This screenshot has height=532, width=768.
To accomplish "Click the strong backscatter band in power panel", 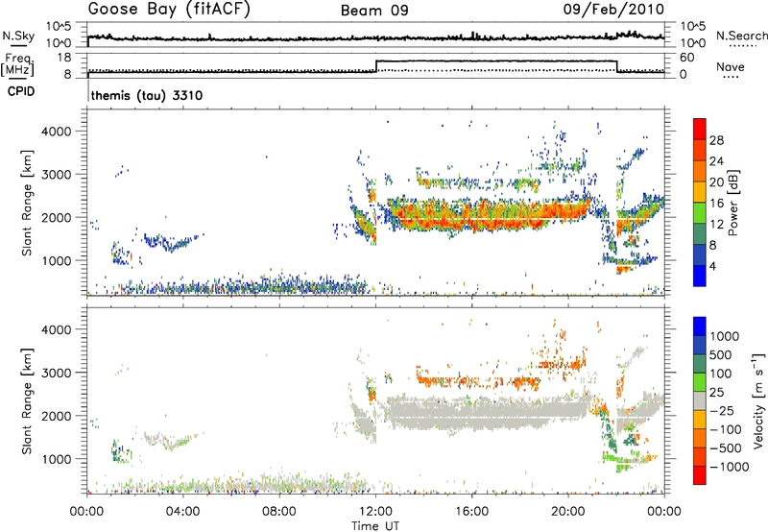I will [x=490, y=214].
